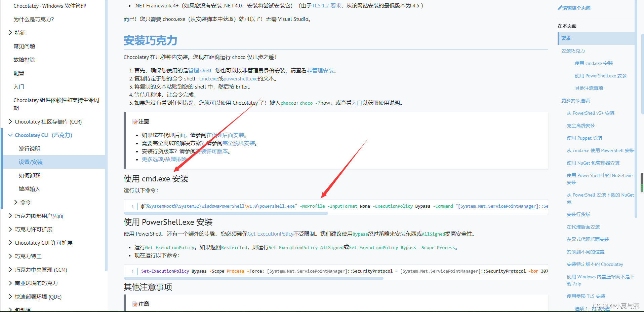Screen dimensions: 644x312
Task: Expand Chocolatey GUI 许可扩展 section
Action: 10,243
